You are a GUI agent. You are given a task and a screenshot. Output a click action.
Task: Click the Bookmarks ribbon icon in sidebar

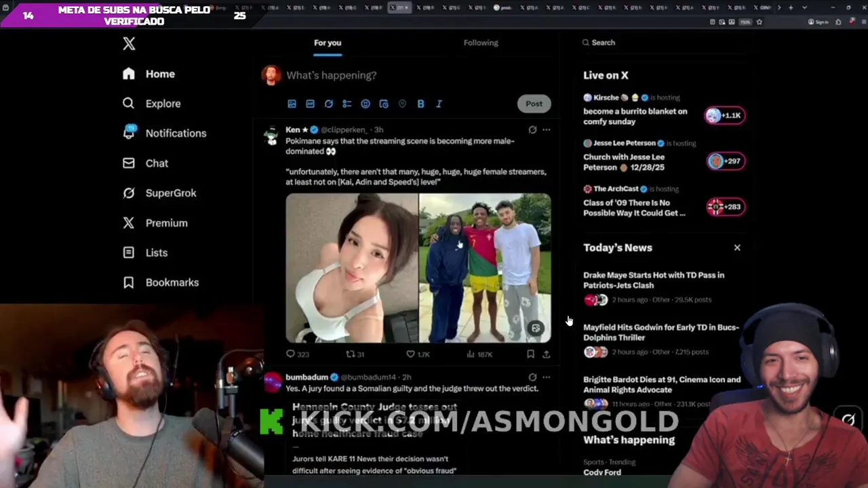(129, 283)
